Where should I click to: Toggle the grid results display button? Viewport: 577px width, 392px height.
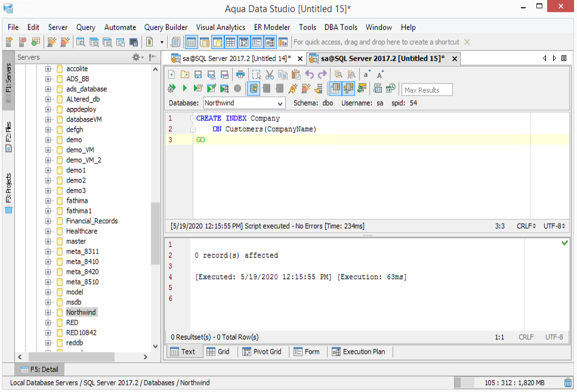335,89
